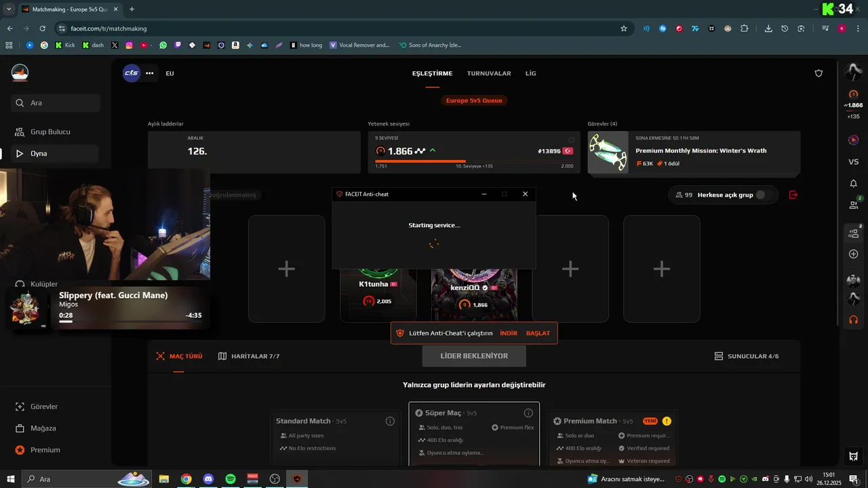The width and height of the screenshot is (868, 488).
Task: Switch to the Lig tab
Action: pos(530,73)
